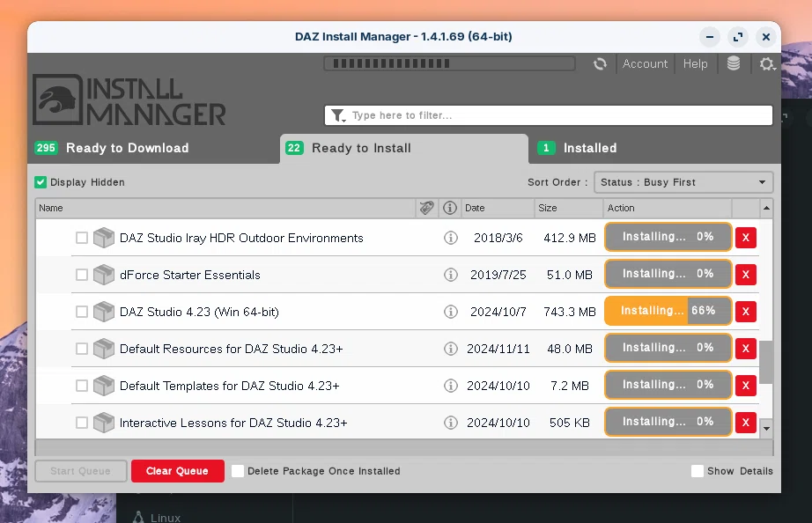Click package box icon for Default Templates
The height and width of the screenshot is (523, 812).
pos(104,386)
